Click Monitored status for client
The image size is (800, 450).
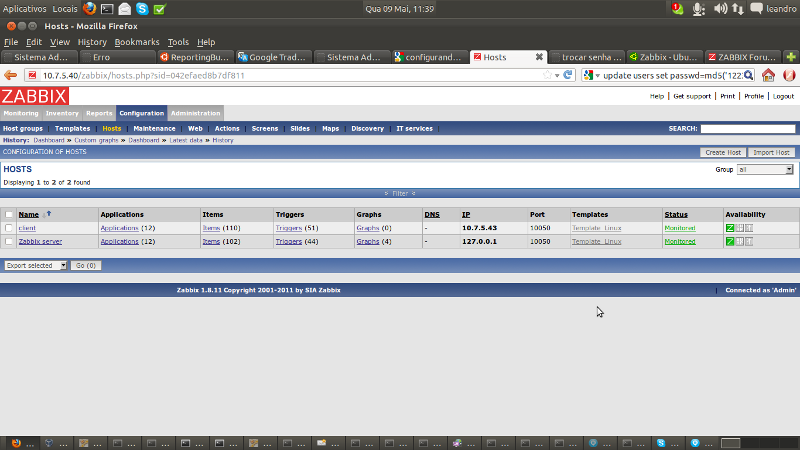click(x=680, y=228)
